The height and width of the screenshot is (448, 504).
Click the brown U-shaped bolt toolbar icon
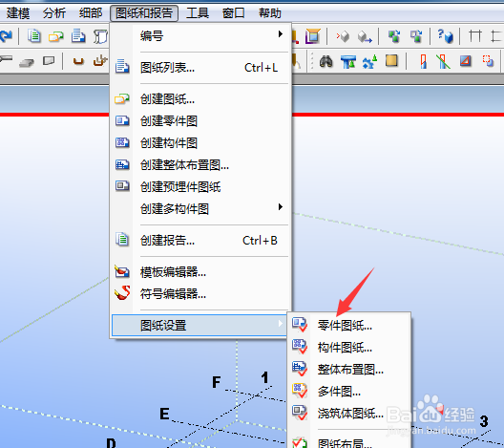pos(78,61)
